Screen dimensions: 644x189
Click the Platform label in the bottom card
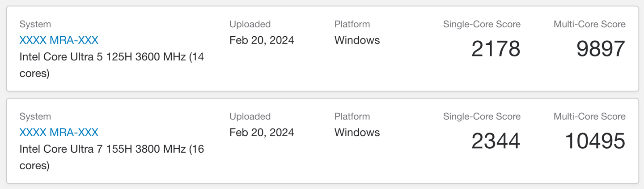(x=352, y=116)
